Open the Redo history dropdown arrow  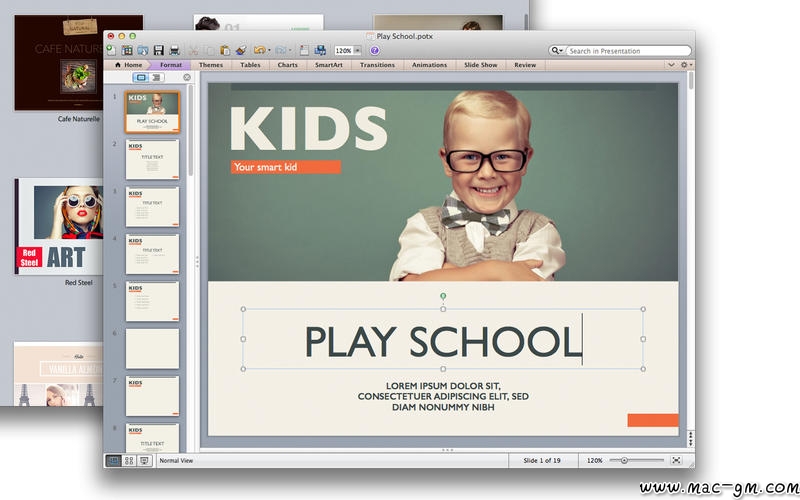(x=290, y=51)
